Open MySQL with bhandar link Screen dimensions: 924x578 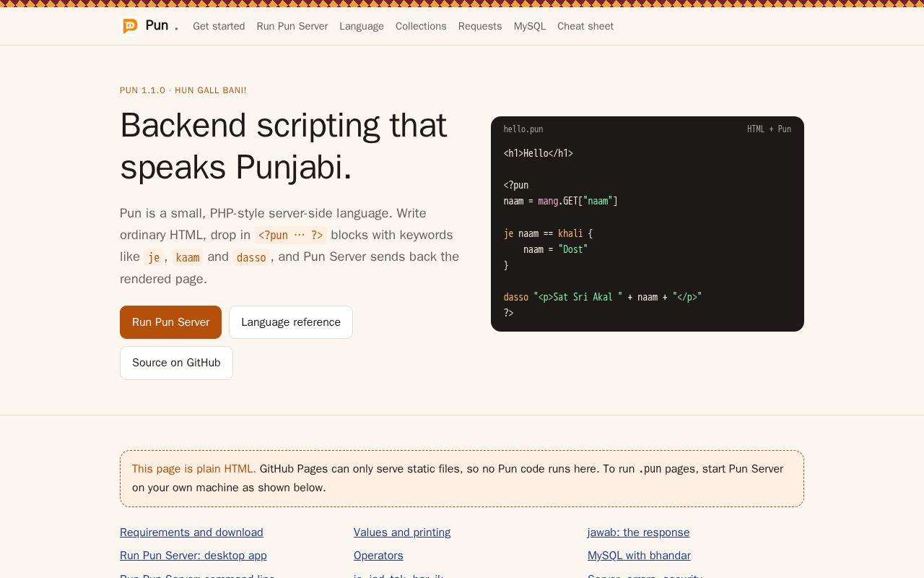(x=639, y=556)
